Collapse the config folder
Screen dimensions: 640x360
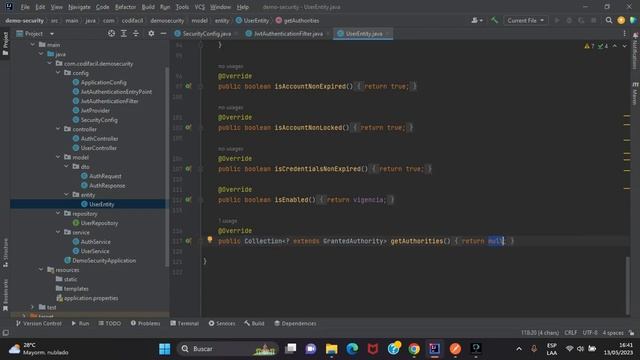58,73
